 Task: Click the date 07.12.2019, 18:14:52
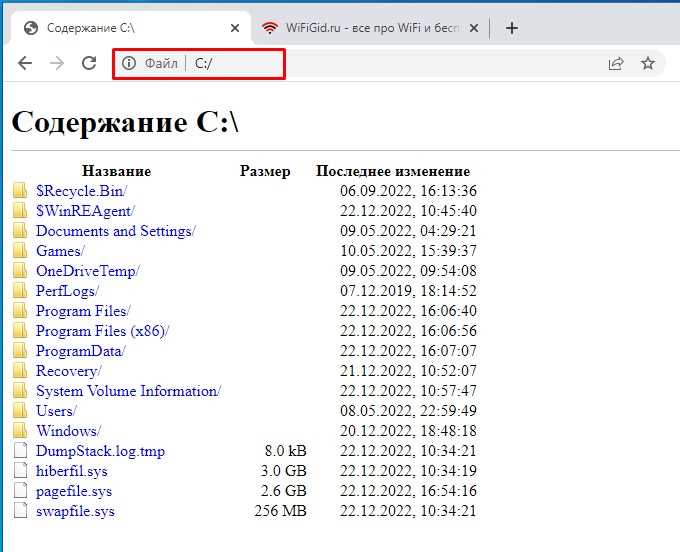(408, 291)
